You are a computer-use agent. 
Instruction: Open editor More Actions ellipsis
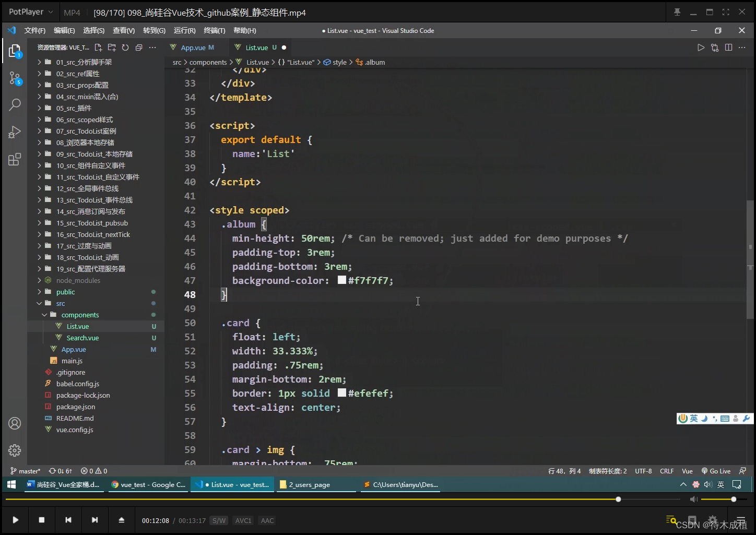click(x=742, y=47)
